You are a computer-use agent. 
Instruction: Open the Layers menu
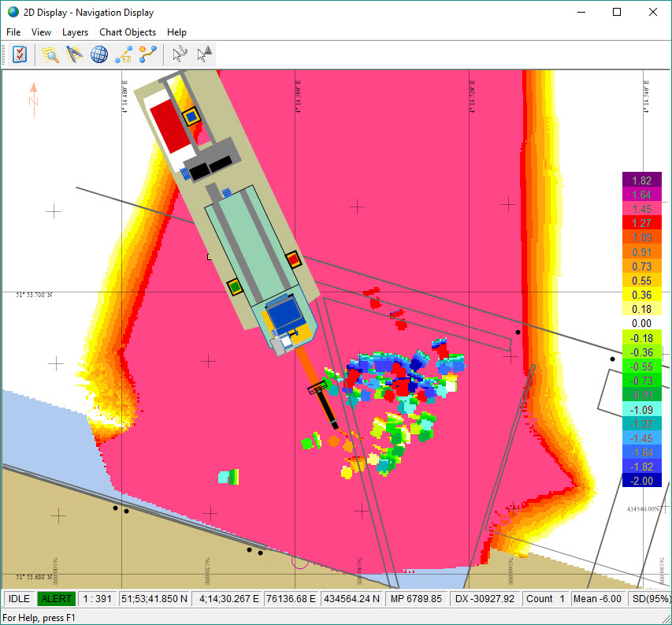click(x=75, y=32)
